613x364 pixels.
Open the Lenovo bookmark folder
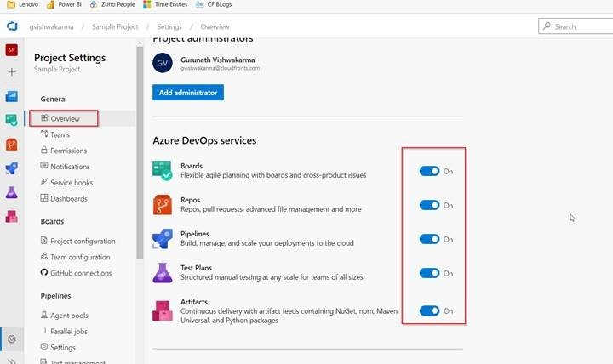click(x=23, y=4)
